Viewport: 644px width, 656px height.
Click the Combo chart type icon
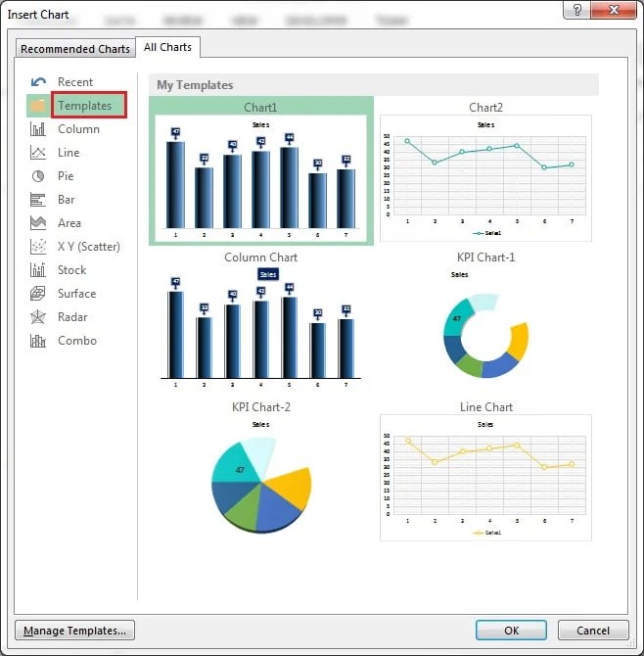(x=38, y=341)
